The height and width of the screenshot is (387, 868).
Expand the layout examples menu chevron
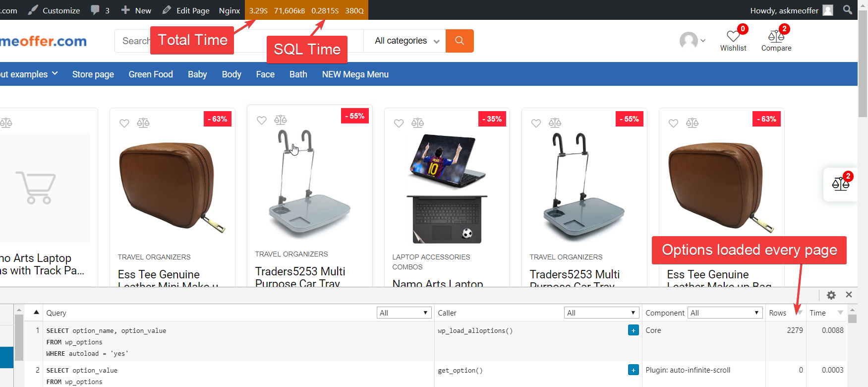[55, 73]
